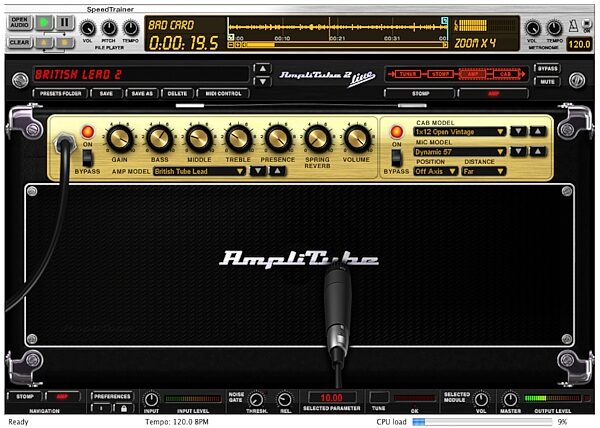Screen dimensions: 600x428
Task: Adjust the amp GAIN knob
Action: (x=120, y=138)
